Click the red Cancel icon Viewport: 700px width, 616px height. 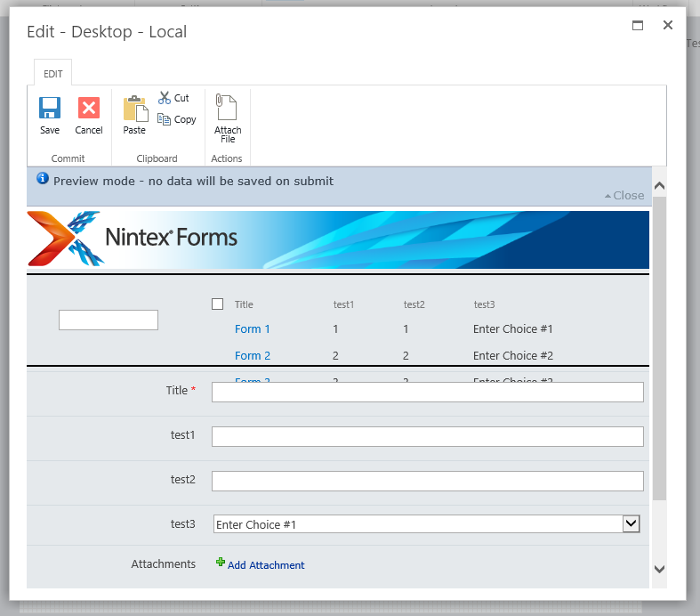[89, 108]
